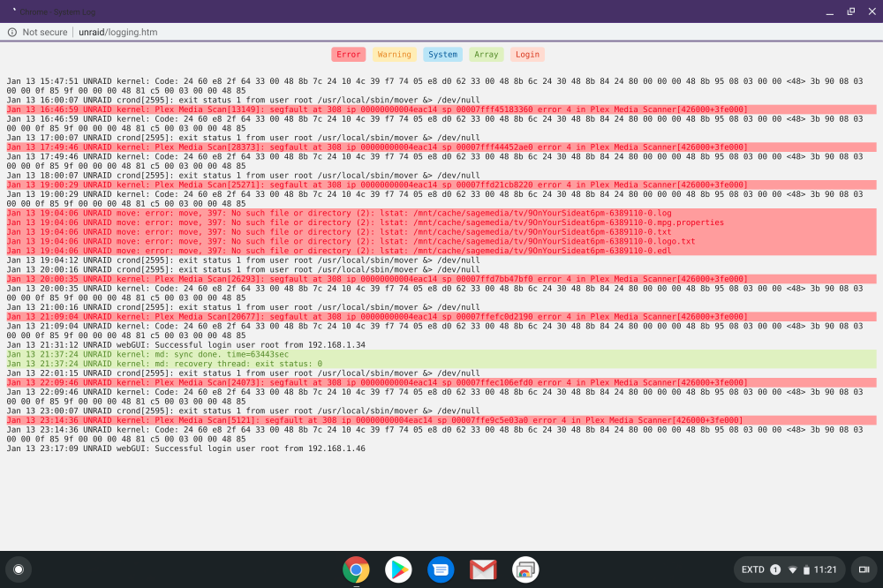
Task: Click the Jan 13 21:09:04 segfault error line
Action: tap(441, 317)
